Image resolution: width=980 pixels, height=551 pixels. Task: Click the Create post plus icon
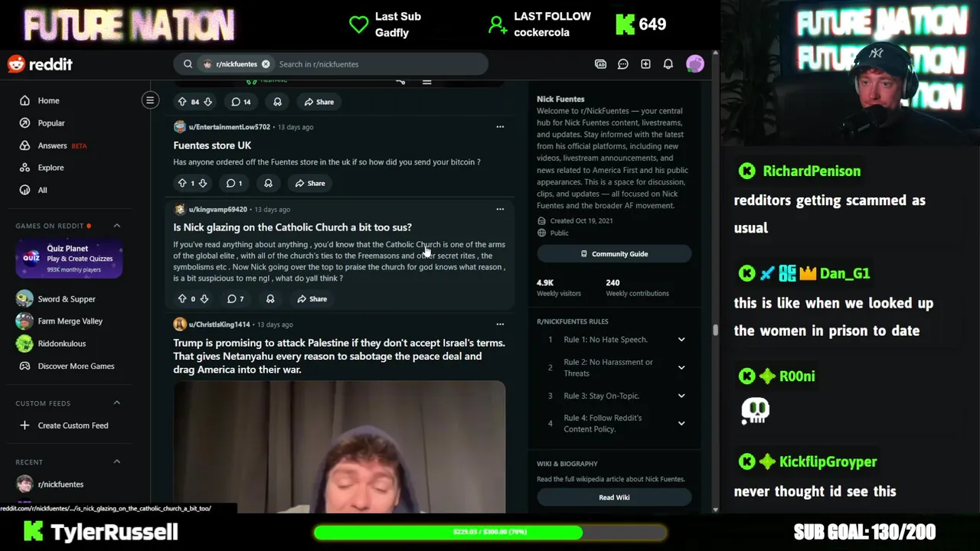[645, 64]
